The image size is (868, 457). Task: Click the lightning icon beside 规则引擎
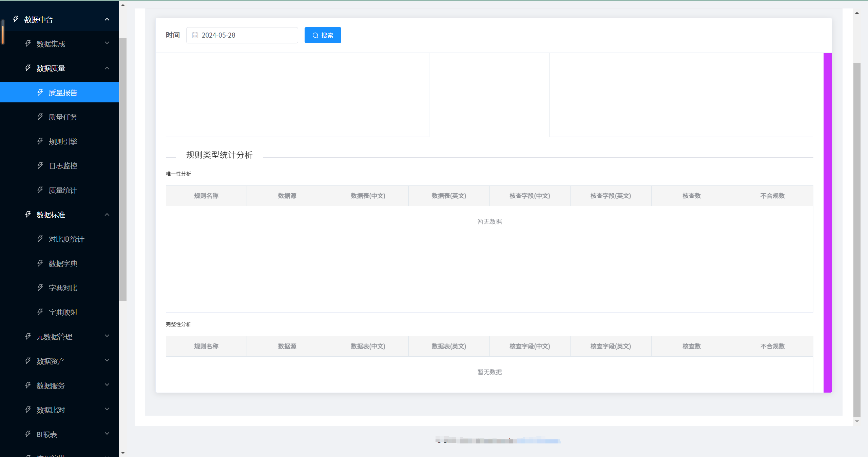click(40, 141)
